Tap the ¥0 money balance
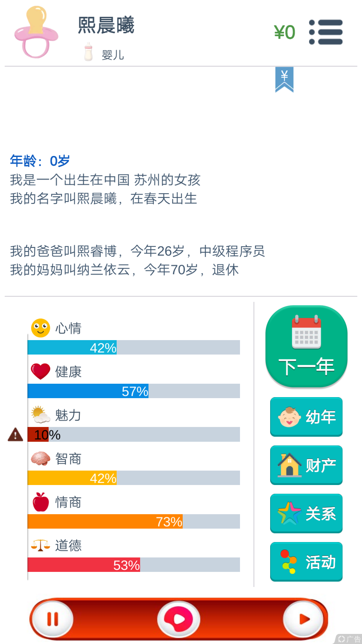The height and width of the screenshot is (644, 362). [285, 33]
